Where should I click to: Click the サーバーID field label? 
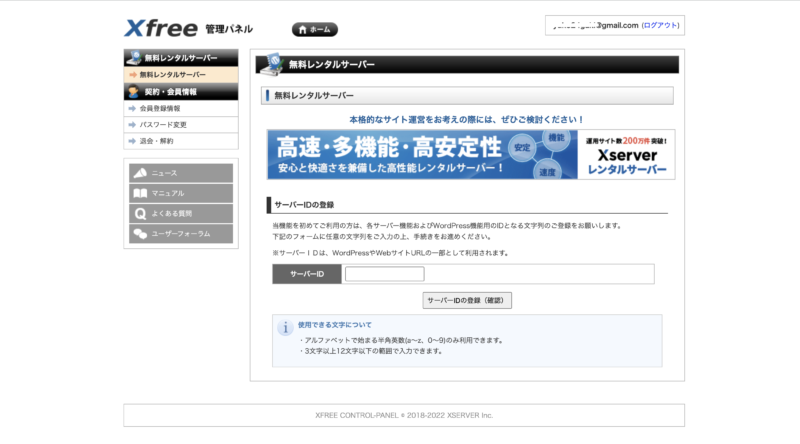pyautogui.click(x=307, y=274)
